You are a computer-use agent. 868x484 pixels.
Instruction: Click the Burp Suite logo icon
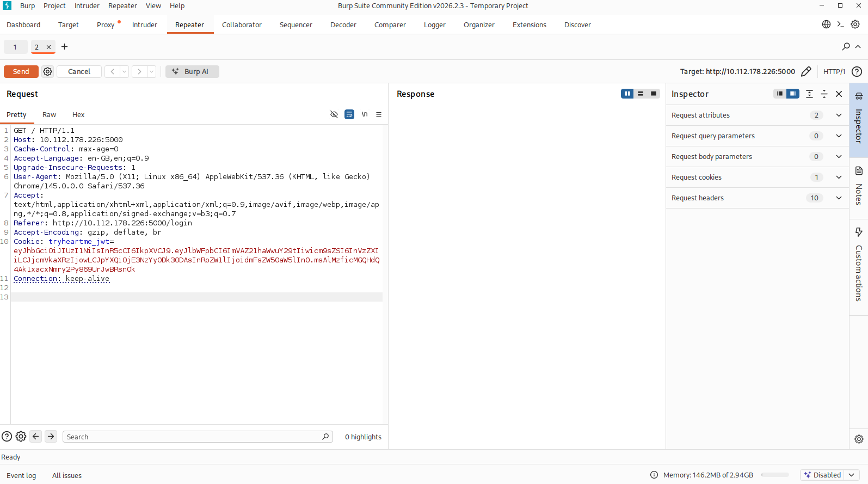point(7,5)
